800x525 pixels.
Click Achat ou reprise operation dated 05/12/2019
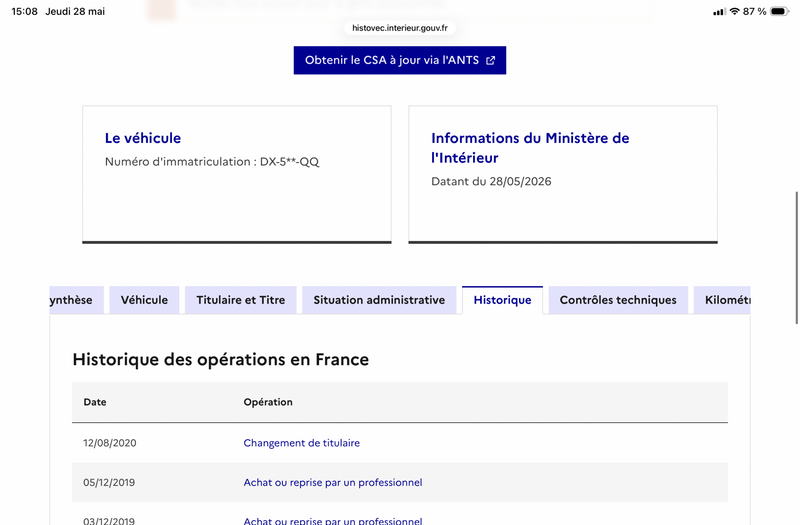pyautogui.click(x=333, y=482)
